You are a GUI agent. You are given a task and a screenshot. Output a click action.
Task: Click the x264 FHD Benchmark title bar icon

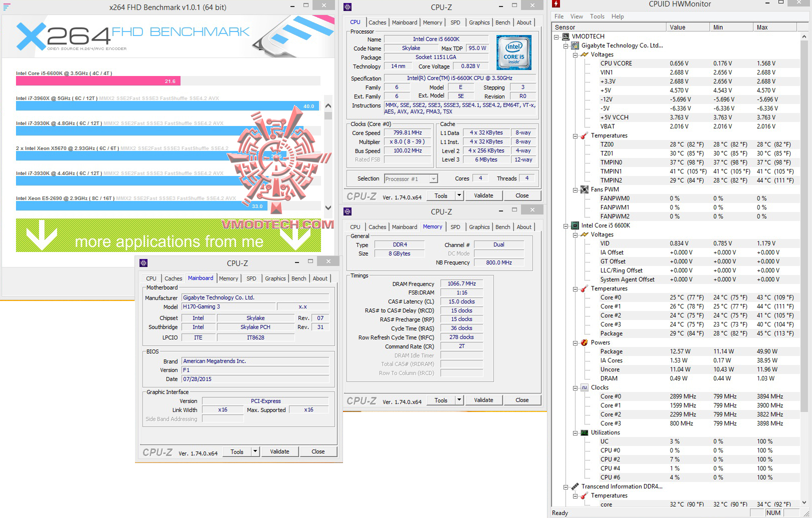click(x=6, y=7)
